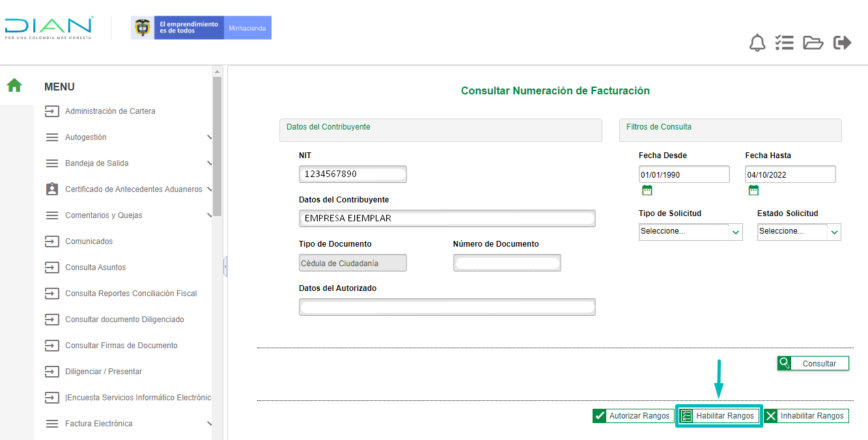Open Consulta Reportes Conciliación Fiscal item
The image size is (868, 440).
tap(131, 294)
